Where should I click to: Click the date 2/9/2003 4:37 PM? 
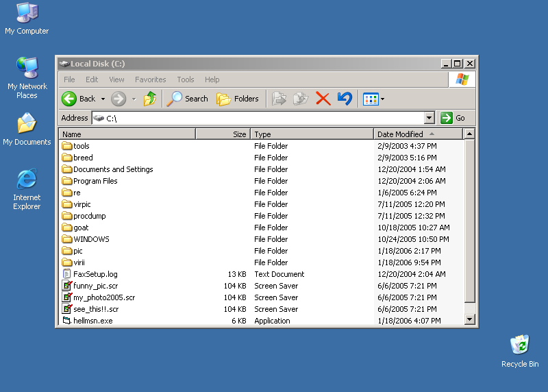click(407, 146)
